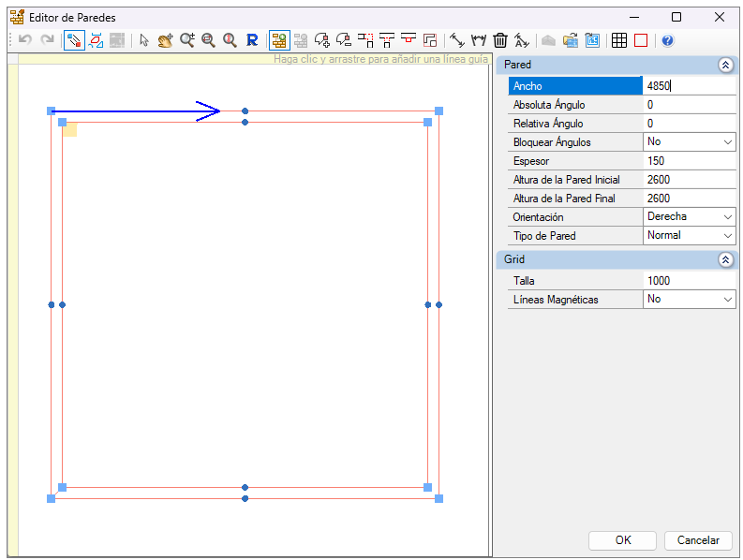This screenshot has height=560, width=743.
Task: Open the Tipo de Pared dropdown
Action: [x=689, y=235]
